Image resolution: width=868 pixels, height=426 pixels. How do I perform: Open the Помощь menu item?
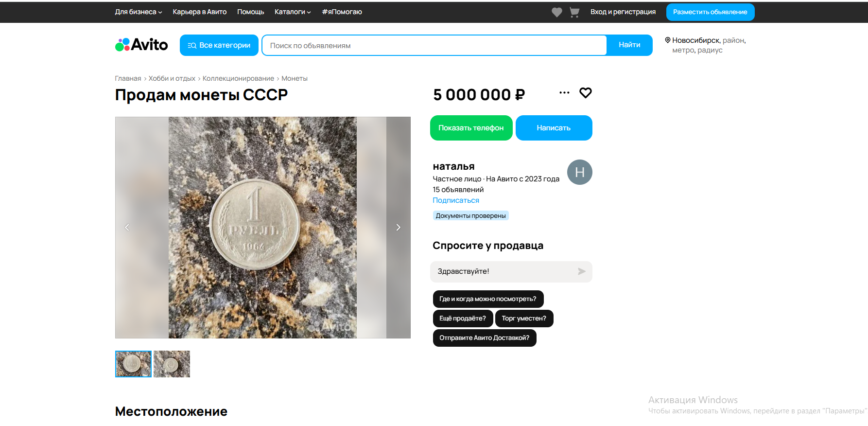click(250, 12)
